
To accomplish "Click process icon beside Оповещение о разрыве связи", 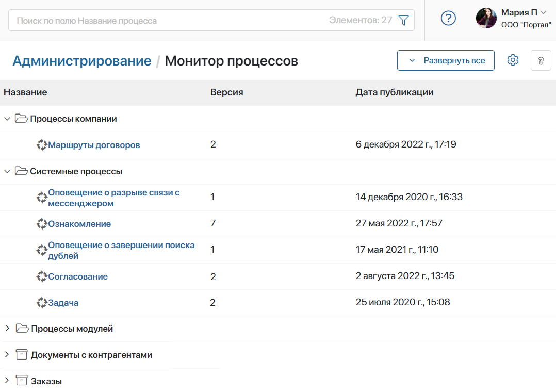I will 42,198.
